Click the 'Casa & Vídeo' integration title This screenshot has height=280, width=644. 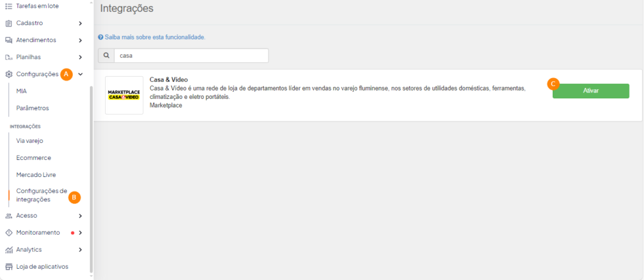pos(169,79)
